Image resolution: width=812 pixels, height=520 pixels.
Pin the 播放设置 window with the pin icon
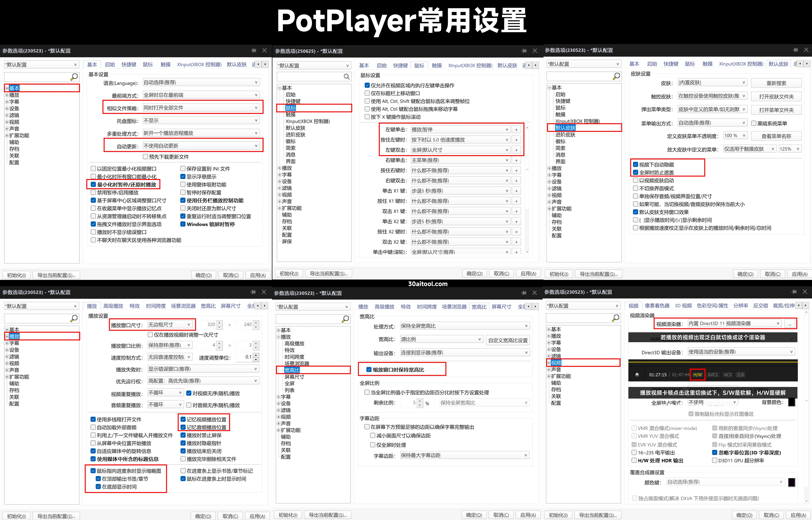pos(253,292)
